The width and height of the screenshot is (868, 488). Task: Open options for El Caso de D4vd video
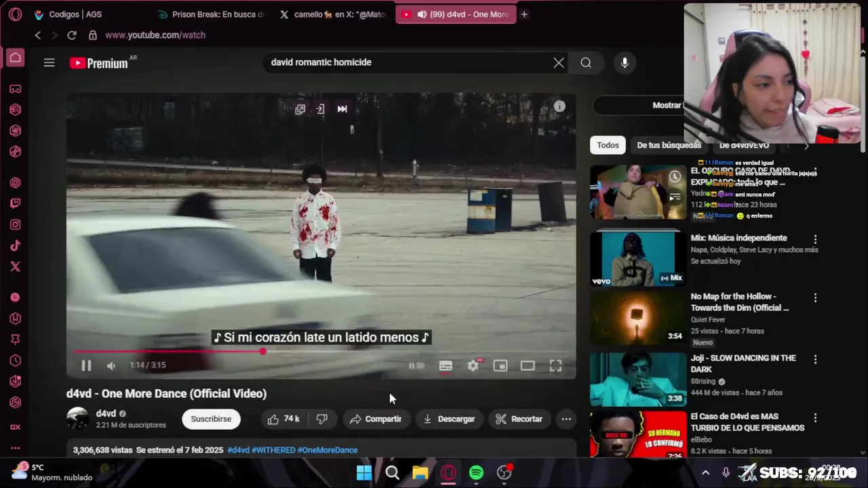(x=815, y=418)
